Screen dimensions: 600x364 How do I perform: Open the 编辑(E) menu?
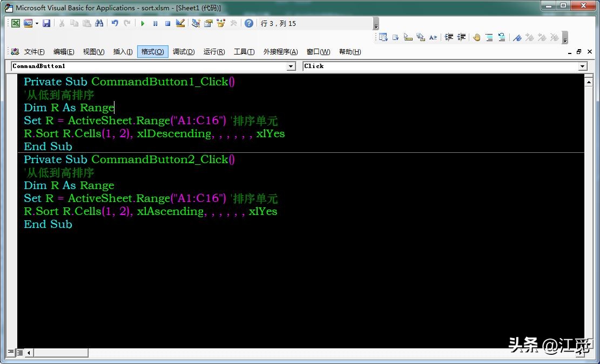64,52
